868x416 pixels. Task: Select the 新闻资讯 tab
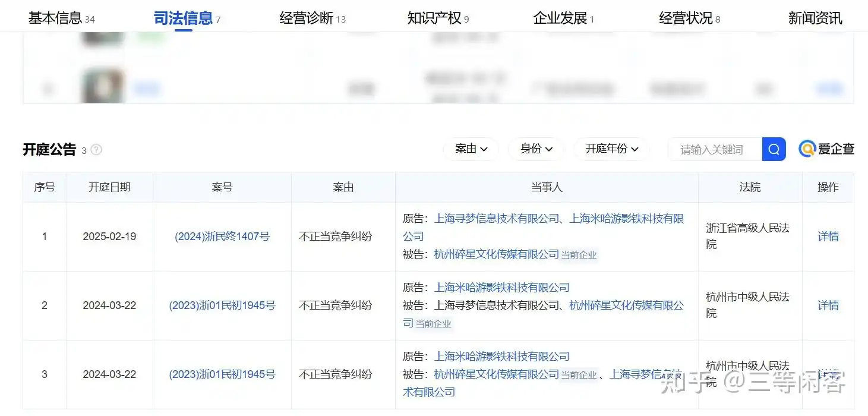pyautogui.click(x=815, y=18)
